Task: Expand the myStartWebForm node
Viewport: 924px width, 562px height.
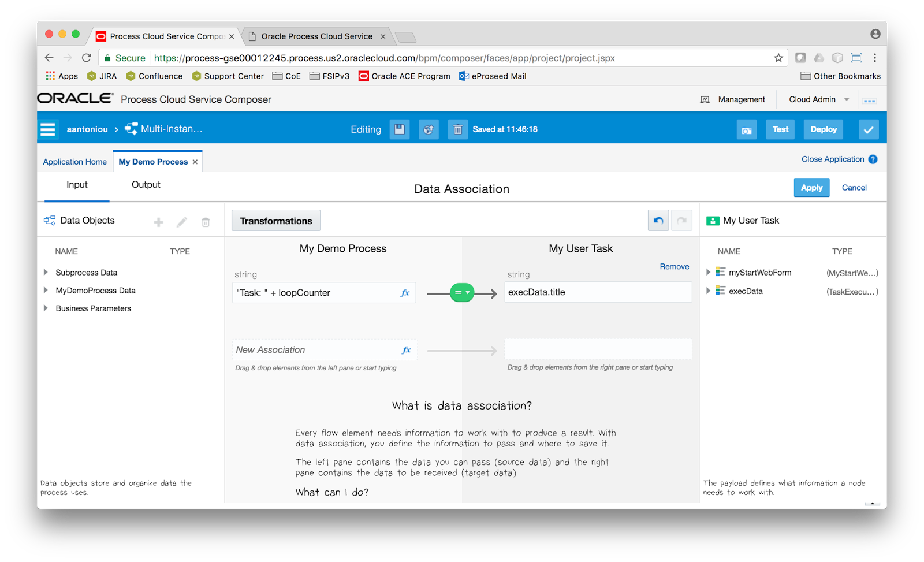Action: click(709, 272)
